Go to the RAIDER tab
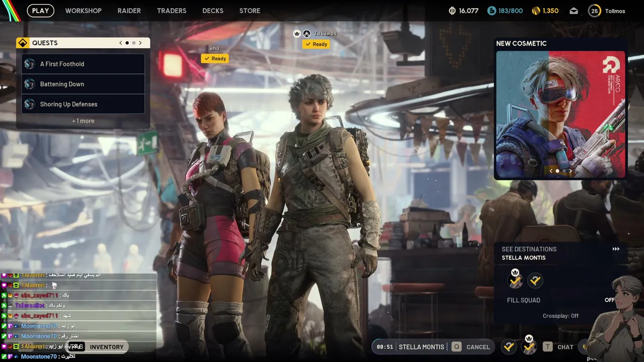 click(x=129, y=11)
